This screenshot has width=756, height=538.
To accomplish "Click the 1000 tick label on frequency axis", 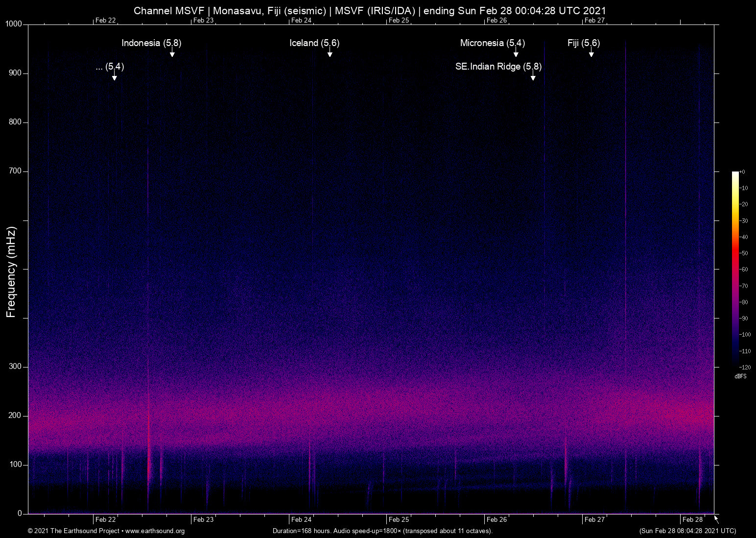I will click(14, 24).
